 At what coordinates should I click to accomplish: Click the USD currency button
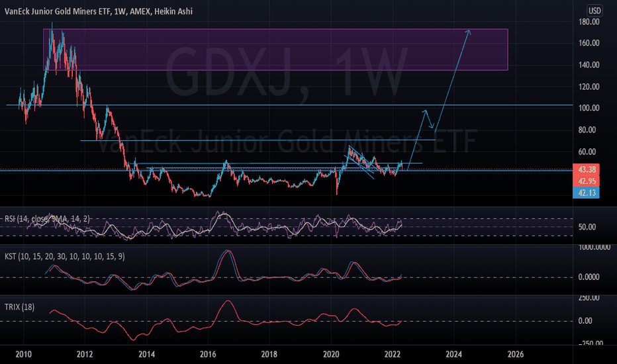pos(594,11)
